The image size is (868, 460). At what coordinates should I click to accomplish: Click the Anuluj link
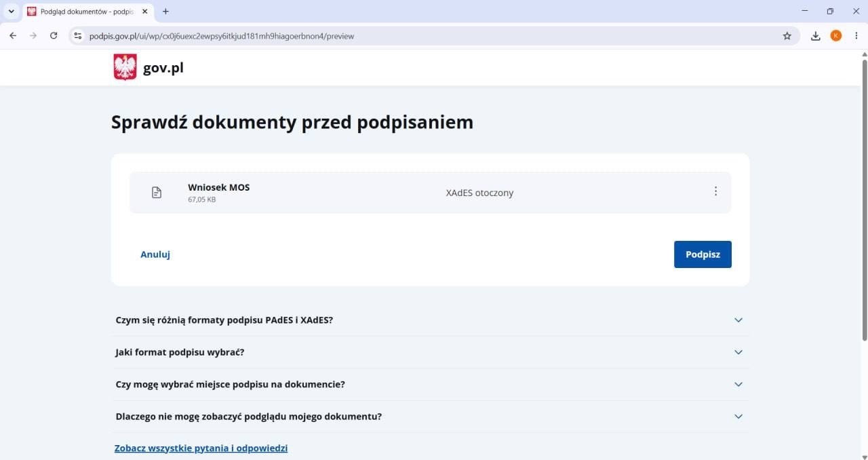click(155, 254)
